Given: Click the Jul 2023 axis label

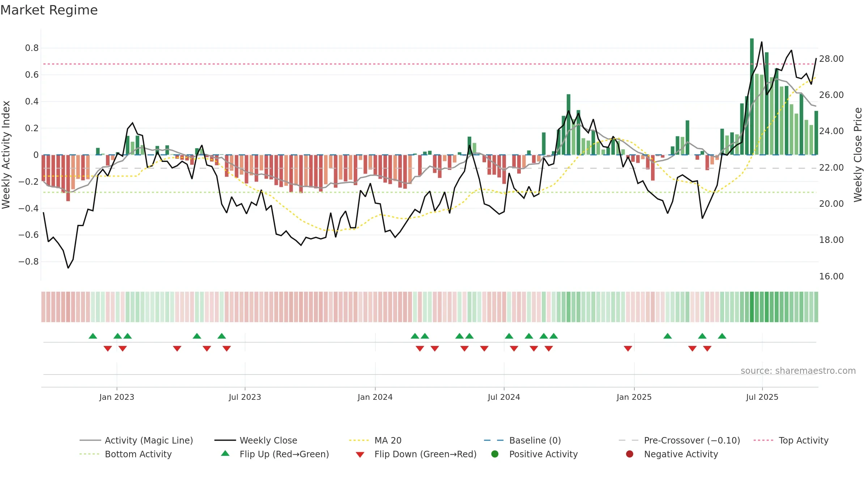Looking at the screenshot, I should [245, 397].
